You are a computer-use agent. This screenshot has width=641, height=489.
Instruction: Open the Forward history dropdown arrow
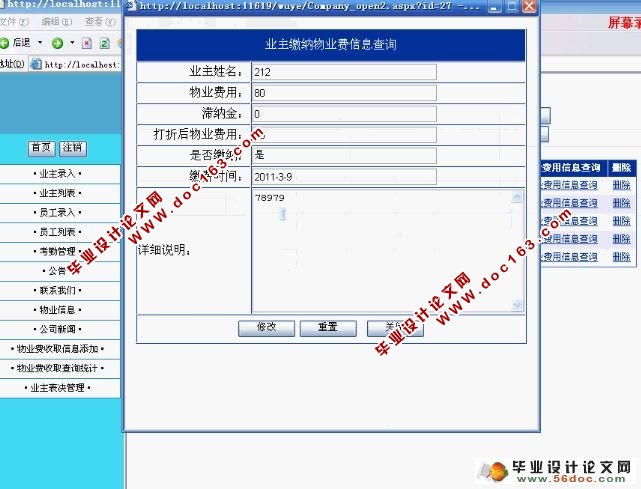click(x=72, y=42)
